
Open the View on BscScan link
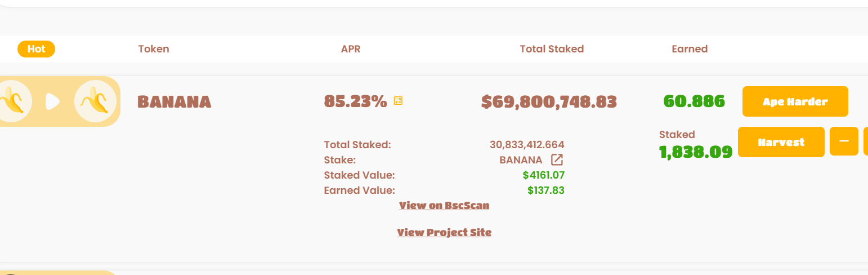point(444,206)
